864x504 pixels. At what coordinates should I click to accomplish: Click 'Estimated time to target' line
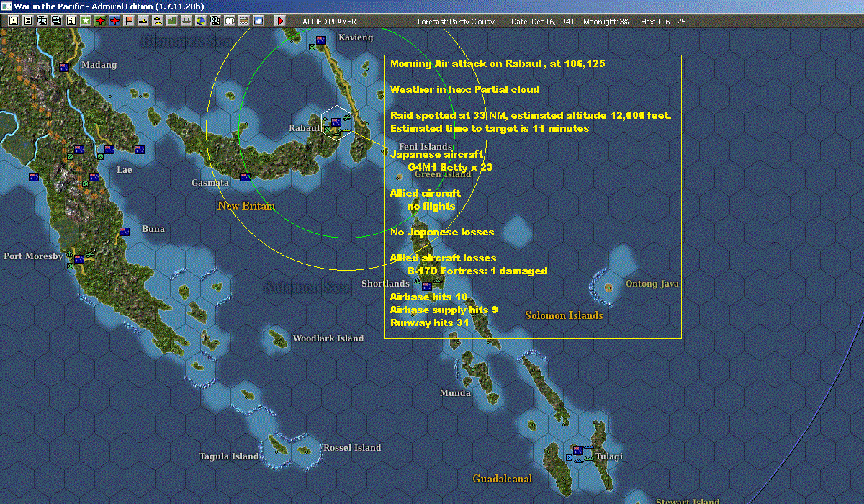(x=490, y=128)
